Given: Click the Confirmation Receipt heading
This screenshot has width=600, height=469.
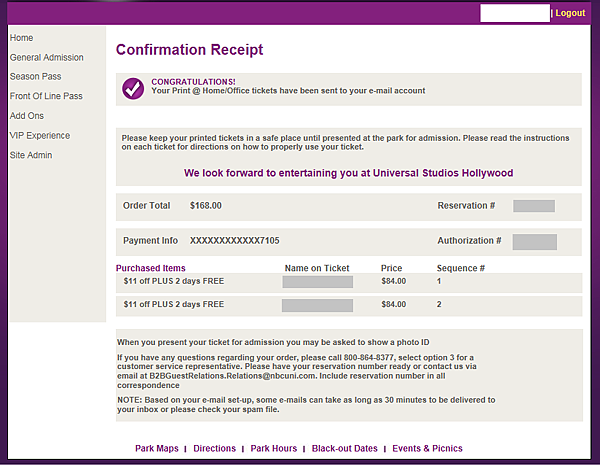Looking at the screenshot, I should [x=189, y=50].
